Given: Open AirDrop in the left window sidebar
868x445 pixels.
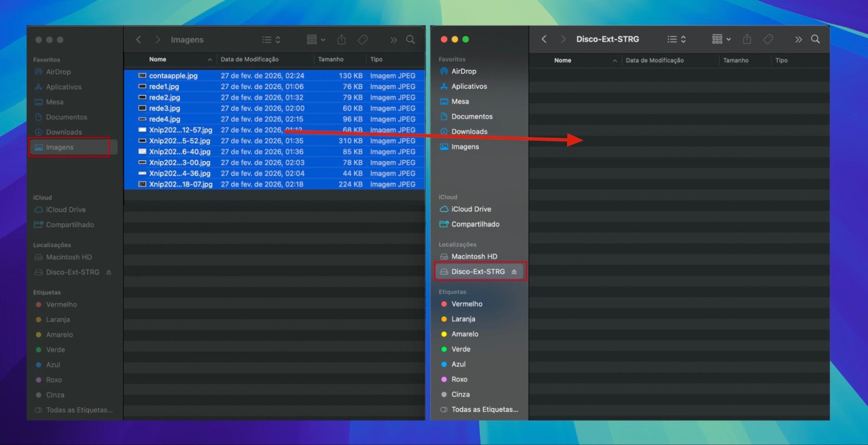Looking at the screenshot, I should [58, 71].
